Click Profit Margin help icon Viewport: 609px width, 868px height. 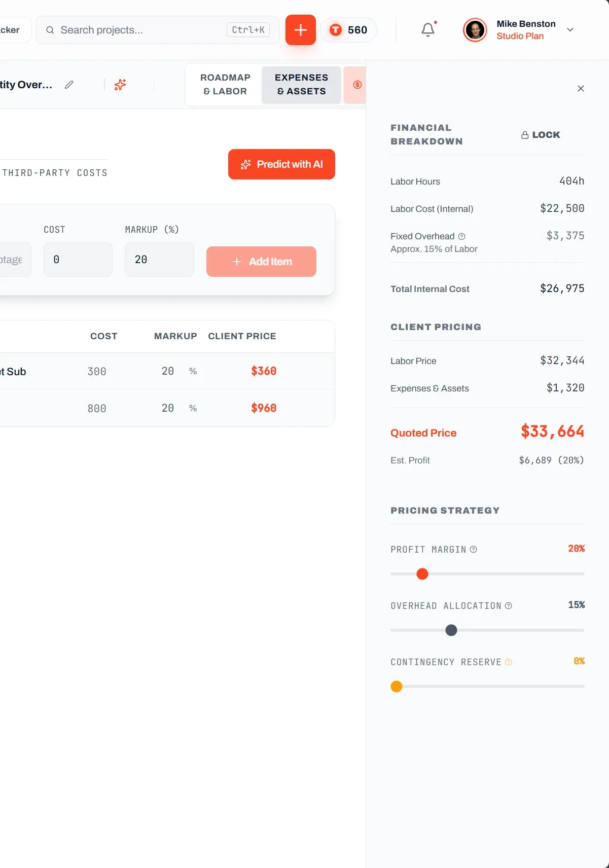click(473, 549)
